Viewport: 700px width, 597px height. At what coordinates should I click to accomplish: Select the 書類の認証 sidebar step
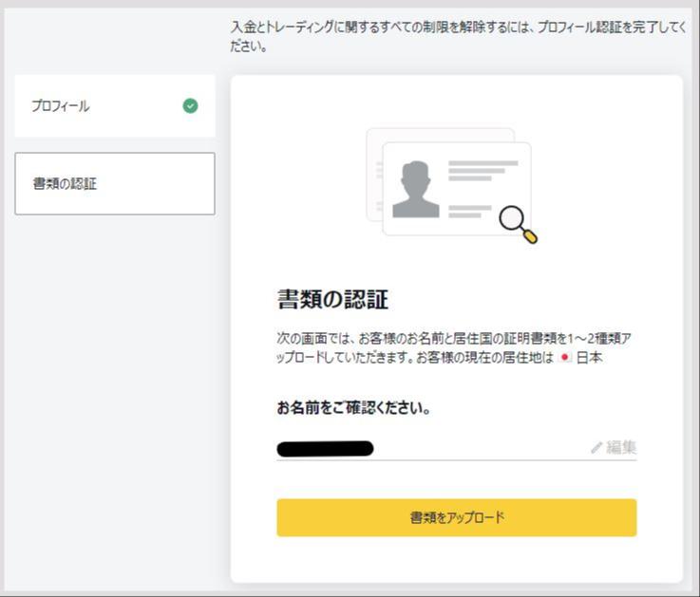tap(115, 183)
